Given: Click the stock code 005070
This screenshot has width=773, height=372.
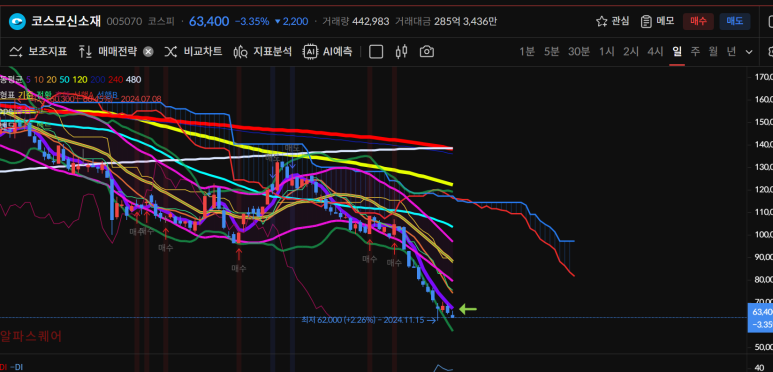Looking at the screenshot, I should pyautogui.click(x=124, y=22).
